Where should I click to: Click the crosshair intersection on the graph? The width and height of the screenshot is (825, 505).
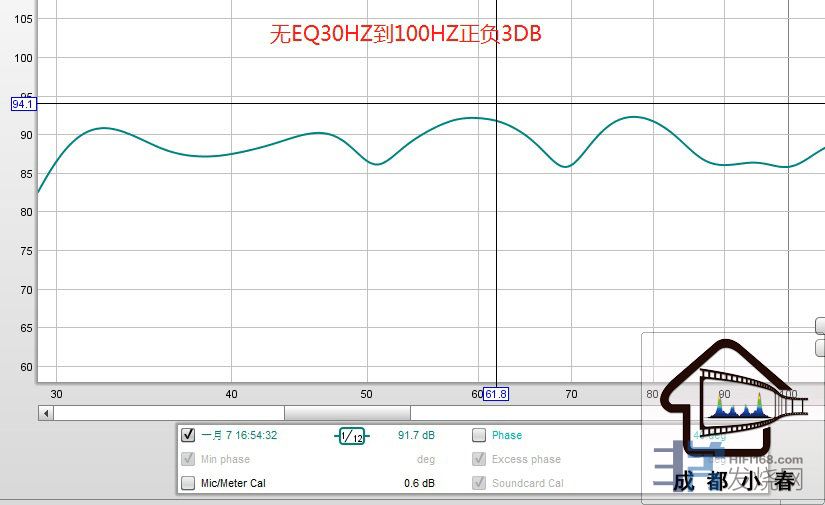click(x=497, y=104)
